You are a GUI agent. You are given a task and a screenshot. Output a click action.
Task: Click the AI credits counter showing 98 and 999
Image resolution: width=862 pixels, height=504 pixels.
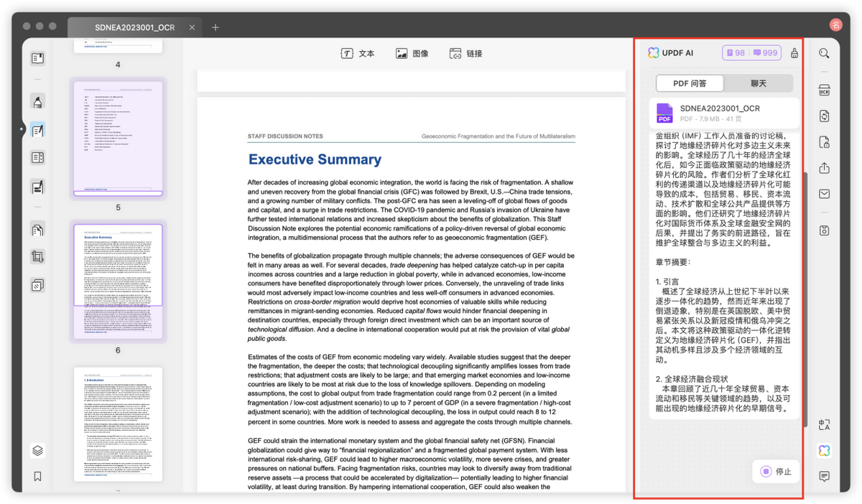click(751, 53)
